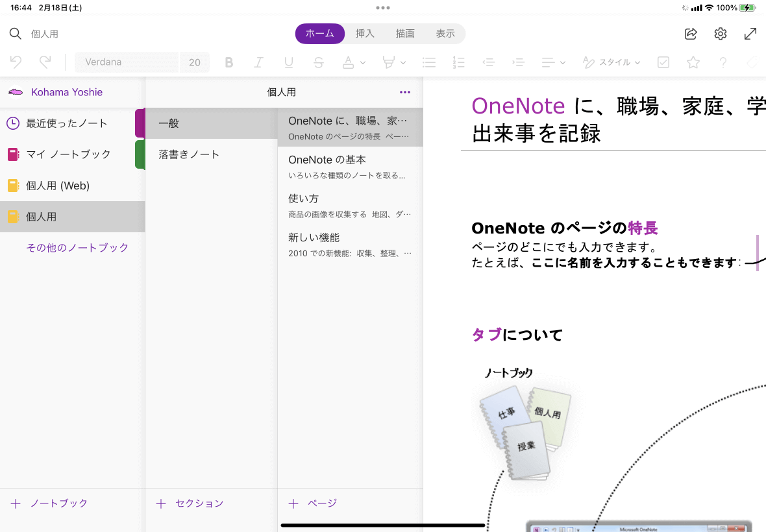Apply the highlighter pen color
This screenshot has height=532, width=766.
coord(388,62)
